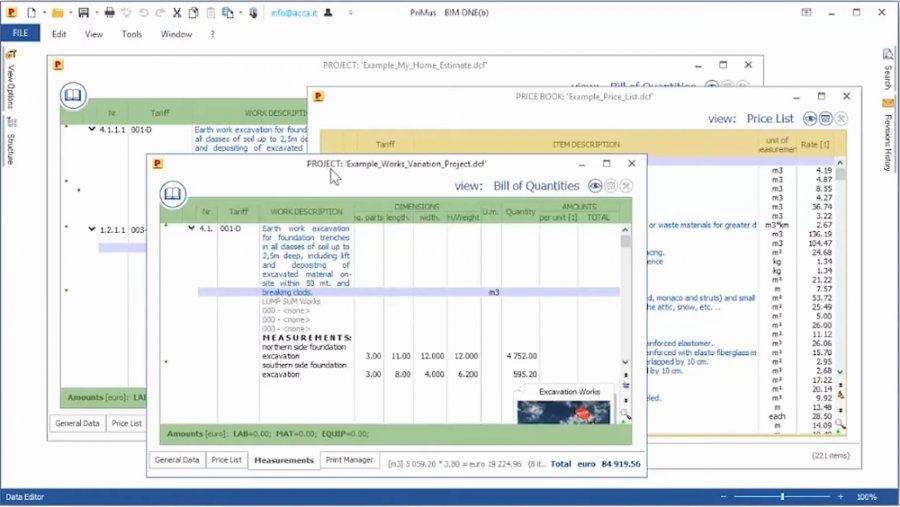Open the New document dropdown arrow
Image resolution: width=900 pixels, height=507 pixels.
(x=44, y=12)
